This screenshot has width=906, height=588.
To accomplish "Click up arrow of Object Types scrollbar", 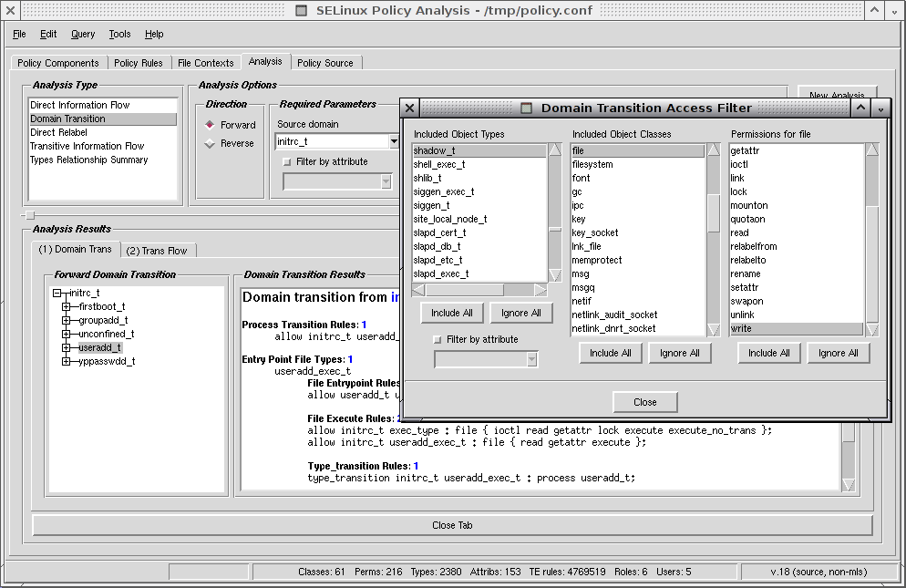I will 555,150.
